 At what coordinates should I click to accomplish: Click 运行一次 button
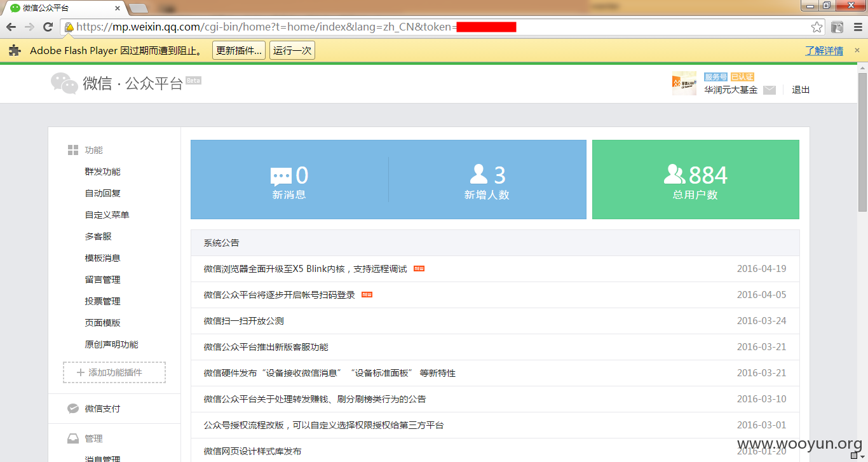[x=292, y=51]
